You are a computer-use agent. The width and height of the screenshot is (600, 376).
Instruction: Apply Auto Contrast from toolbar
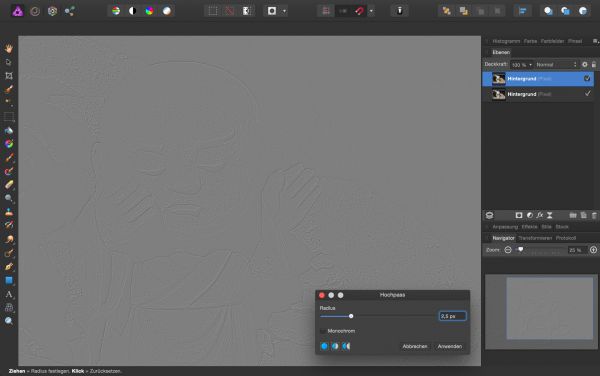[x=132, y=11]
